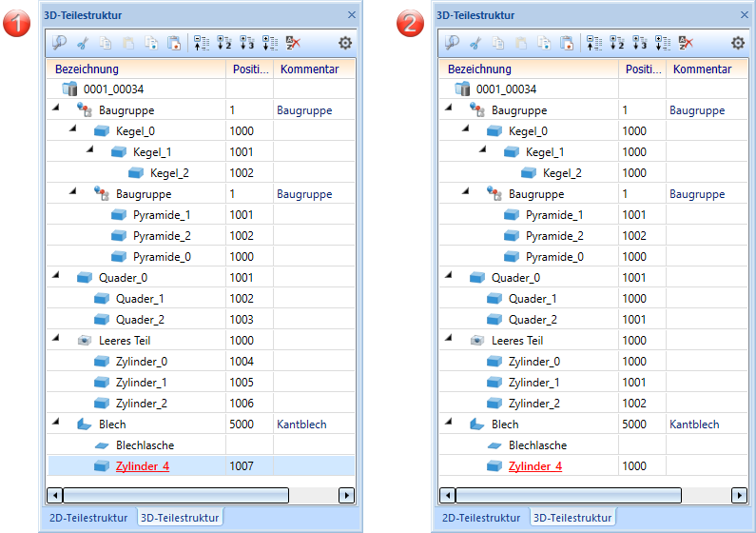Viewport: 756px width, 533px height.
Task: Expand all structure levels icon in left panel
Action: [x=270, y=43]
